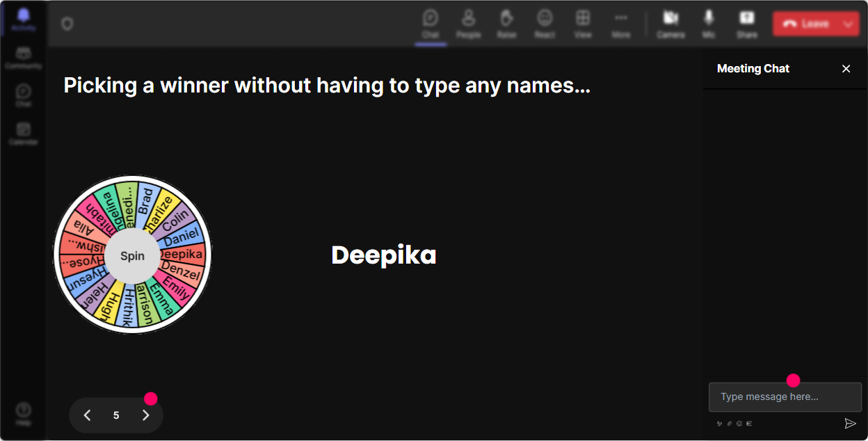868x441 pixels.
Task: Click the Colin slice on the wheel
Action: [x=174, y=220]
